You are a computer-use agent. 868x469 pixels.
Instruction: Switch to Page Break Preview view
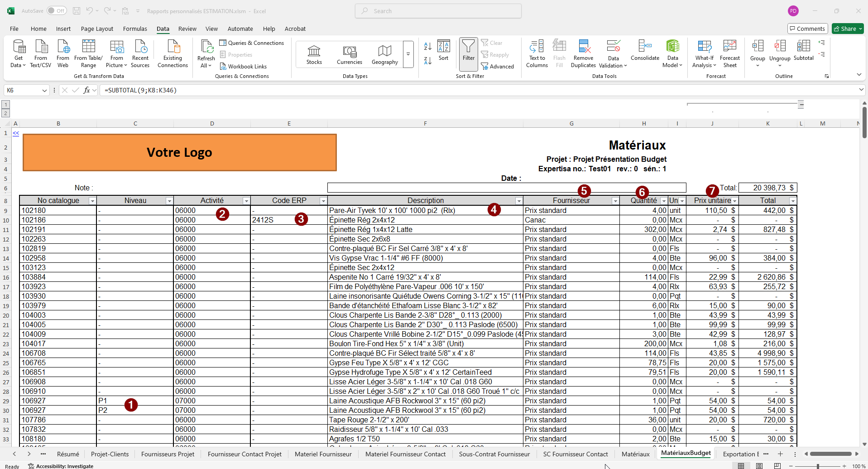coord(777,466)
